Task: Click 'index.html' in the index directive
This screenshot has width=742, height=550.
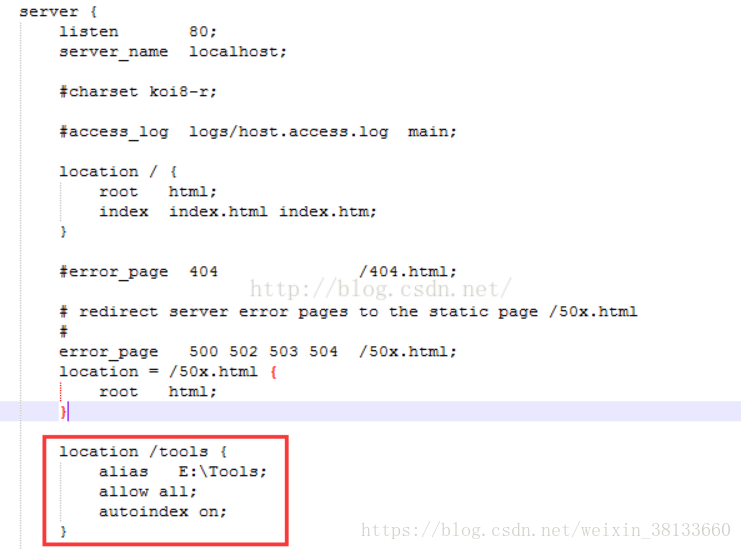Action: tap(218, 212)
